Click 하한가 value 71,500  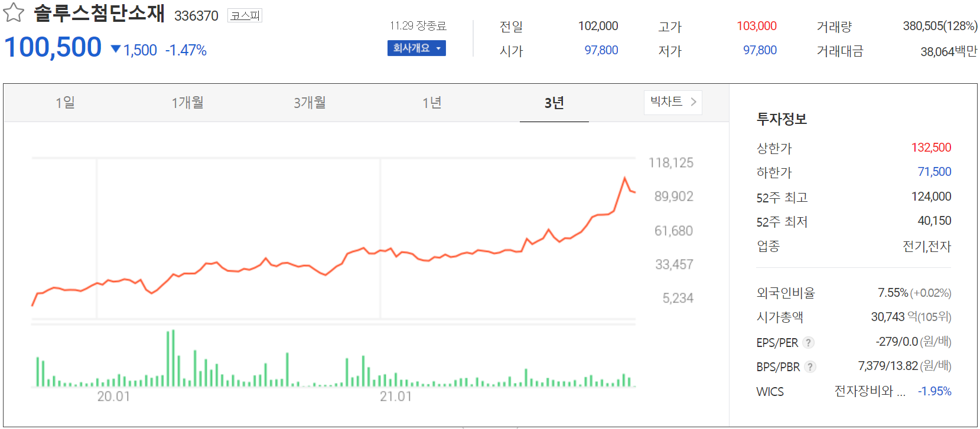pyautogui.click(x=935, y=172)
